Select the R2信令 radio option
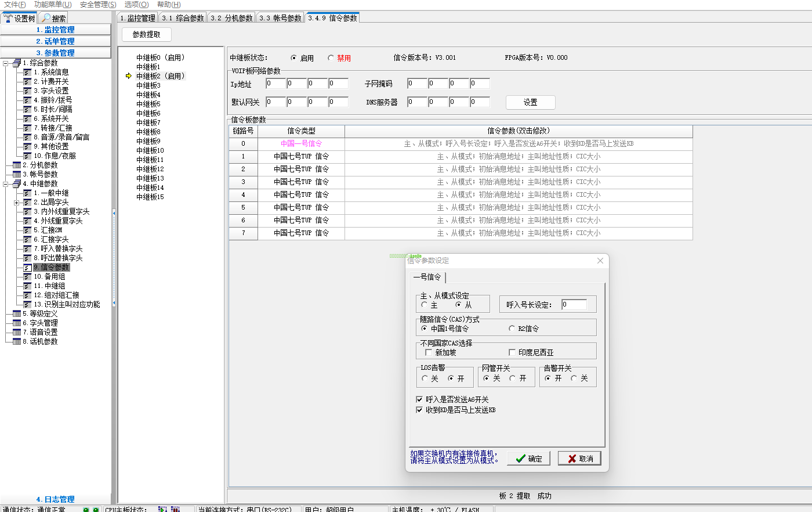812x512 pixels. (x=512, y=329)
